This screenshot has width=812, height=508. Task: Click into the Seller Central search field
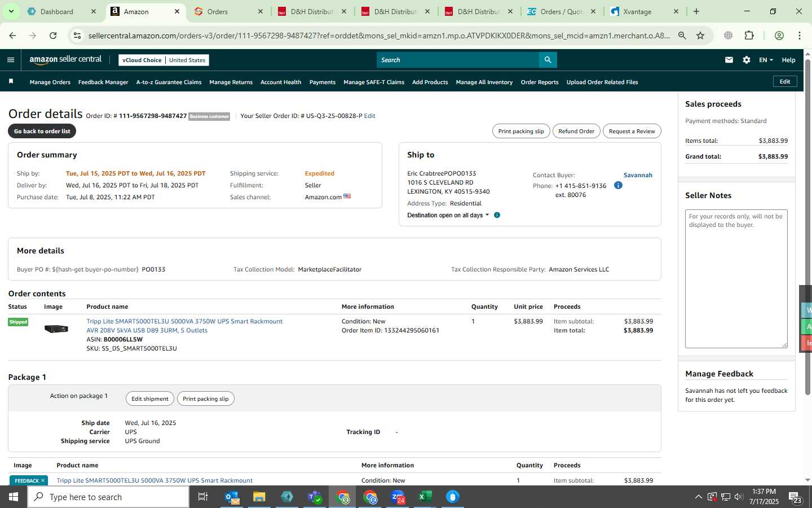click(458, 60)
